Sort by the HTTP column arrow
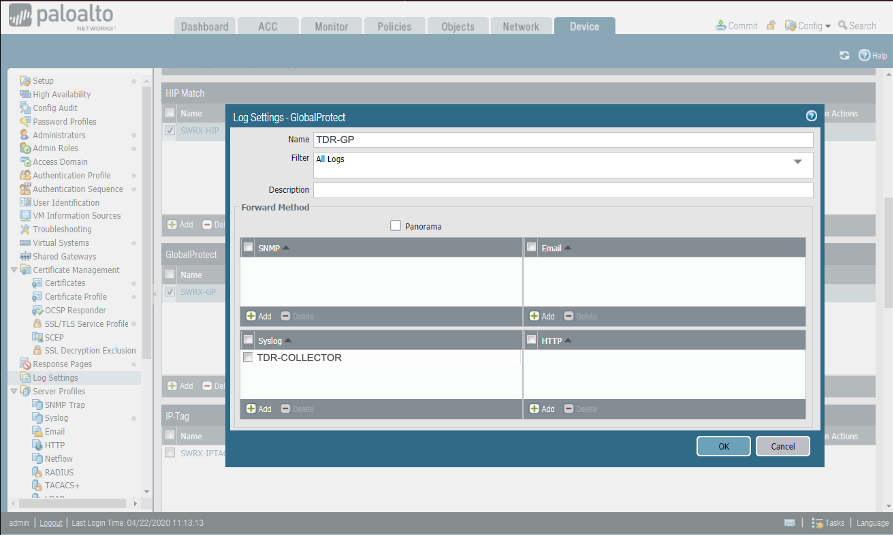This screenshot has width=893, height=535. pyautogui.click(x=568, y=341)
